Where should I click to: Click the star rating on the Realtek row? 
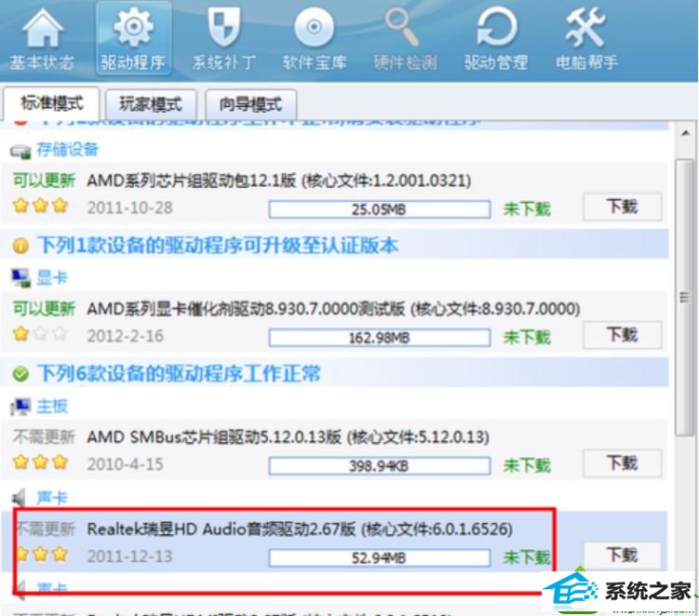41,555
